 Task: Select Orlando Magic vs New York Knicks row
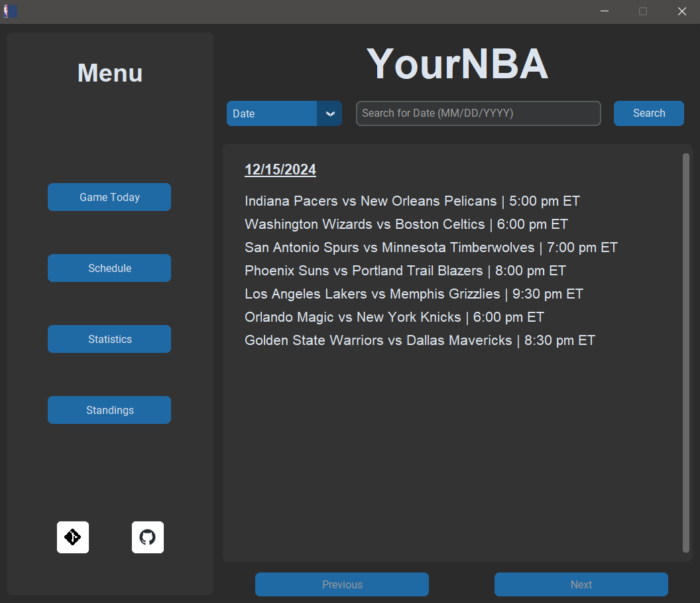click(394, 317)
